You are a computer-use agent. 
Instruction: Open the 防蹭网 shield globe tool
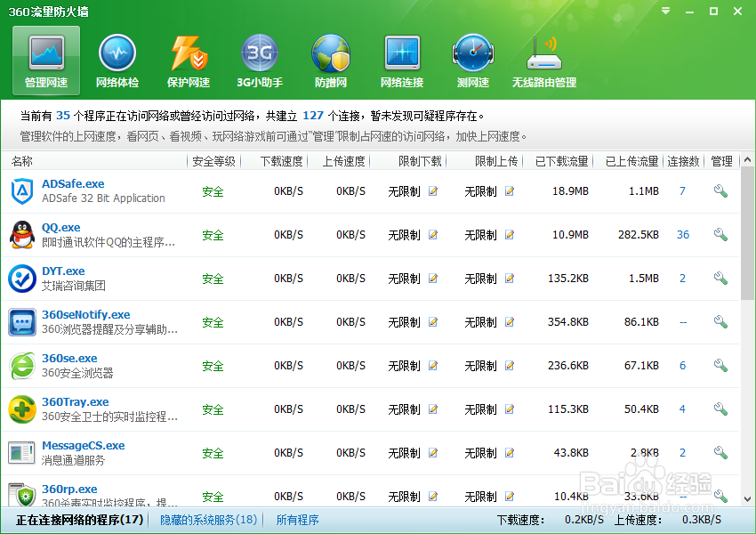331,61
